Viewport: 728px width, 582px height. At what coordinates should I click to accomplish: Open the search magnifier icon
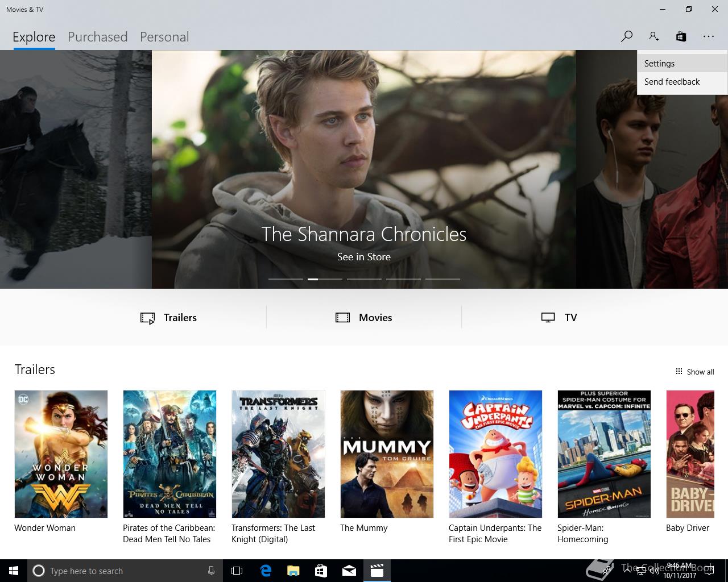(626, 36)
